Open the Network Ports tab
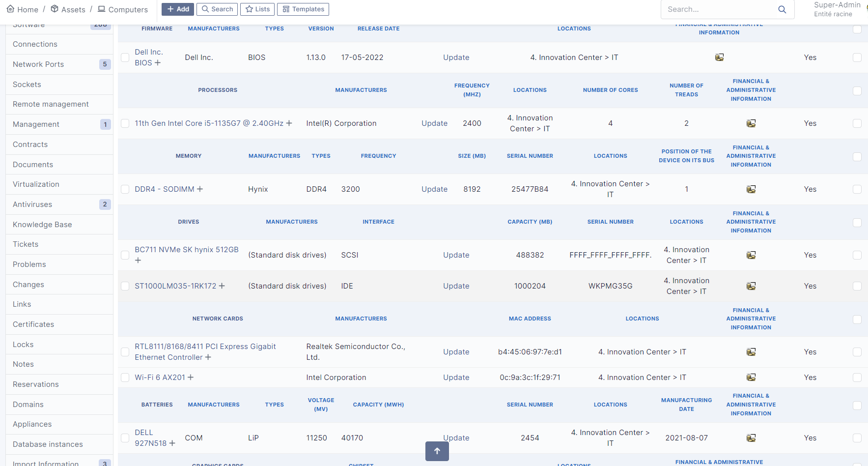 59,64
